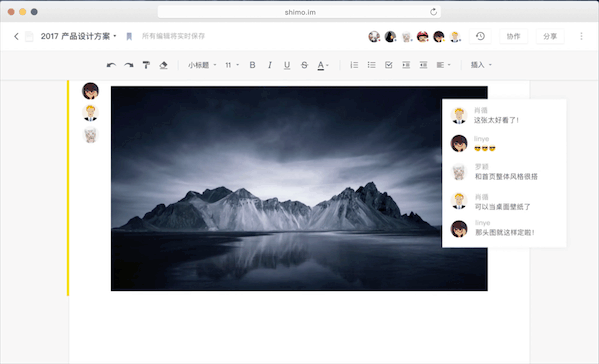
Task: Click the first collaborator avatar in header
Action: (374, 36)
